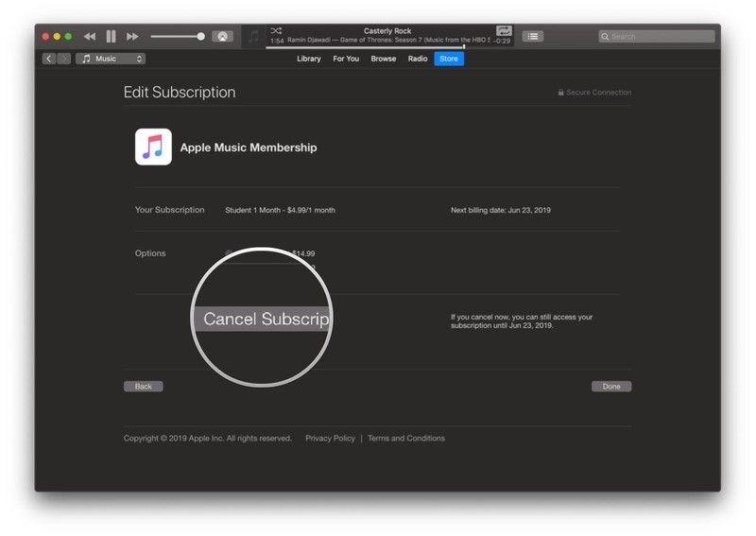
Task: Switch to the Library tab
Action: tap(309, 59)
